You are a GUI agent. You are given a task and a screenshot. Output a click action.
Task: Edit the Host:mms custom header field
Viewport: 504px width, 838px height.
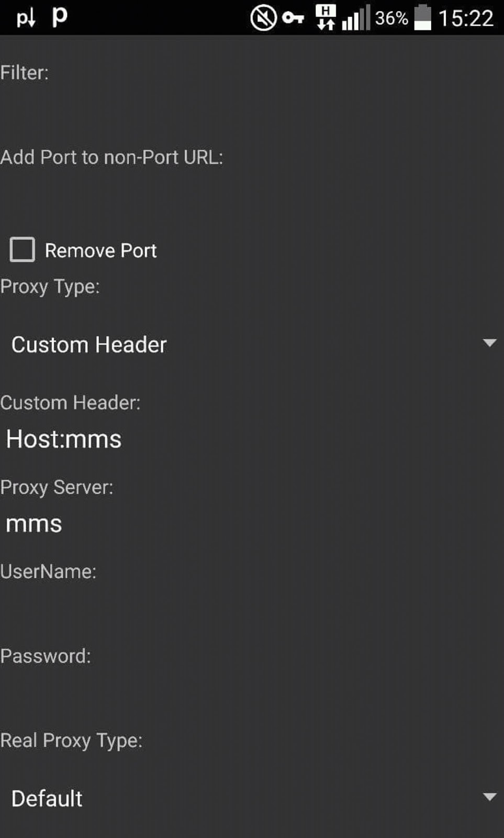(x=251, y=439)
